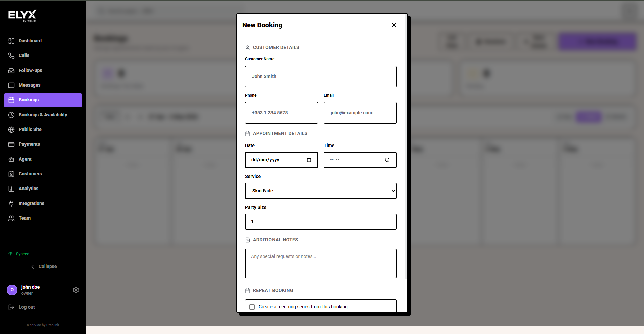The height and width of the screenshot is (334, 644).
Task: Click the Time field
Action: (360, 160)
